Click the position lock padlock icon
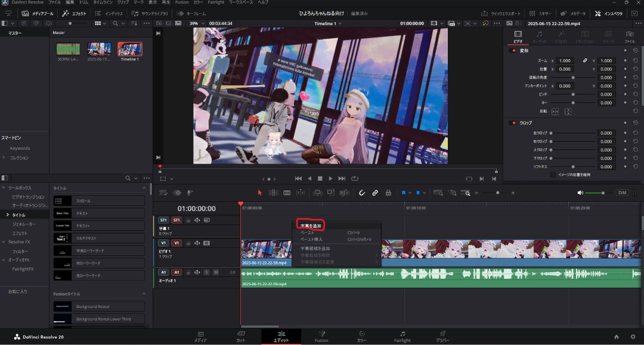 tap(388, 193)
